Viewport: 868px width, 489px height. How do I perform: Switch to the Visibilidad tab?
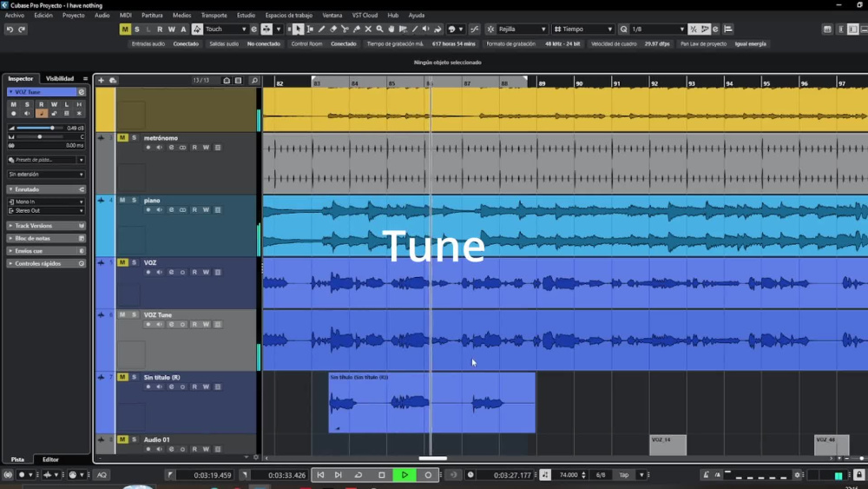(59, 79)
